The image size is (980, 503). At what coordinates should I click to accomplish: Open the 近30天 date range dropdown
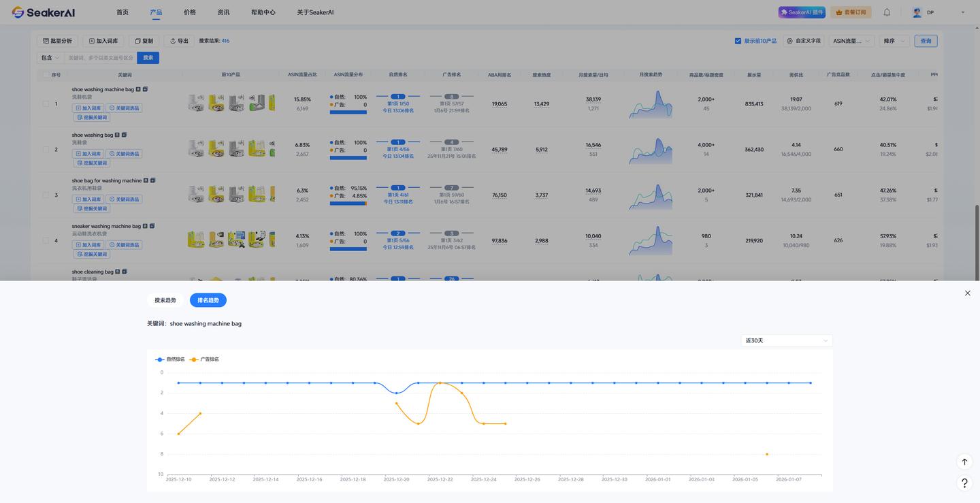tap(786, 340)
